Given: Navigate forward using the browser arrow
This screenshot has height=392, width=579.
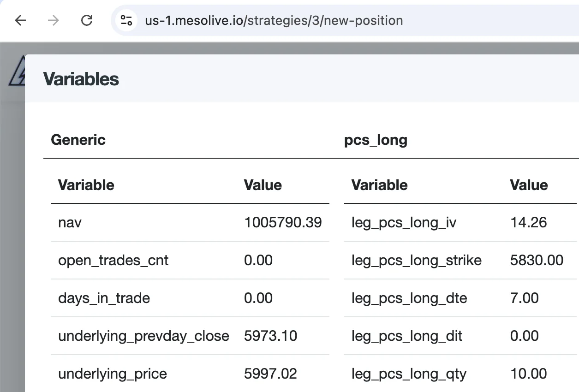Looking at the screenshot, I should pyautogui.click(x=53, y=20).
